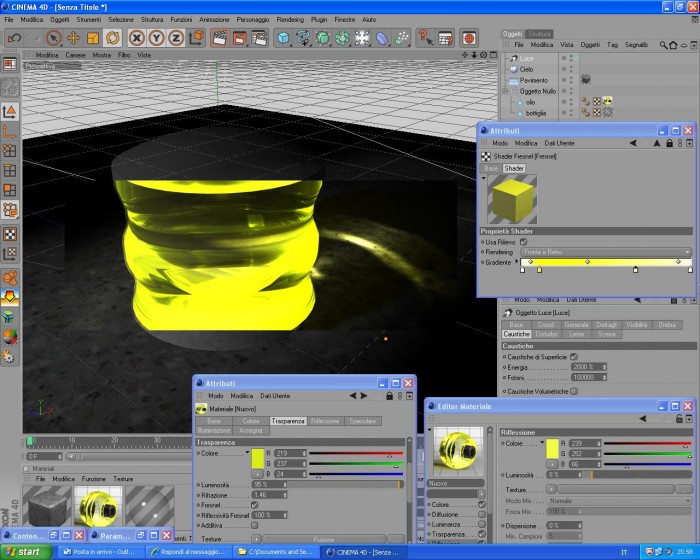The width and height of the screenshot is (700, 560).
Task: Click the Windows start button
Action: point(26,552)
